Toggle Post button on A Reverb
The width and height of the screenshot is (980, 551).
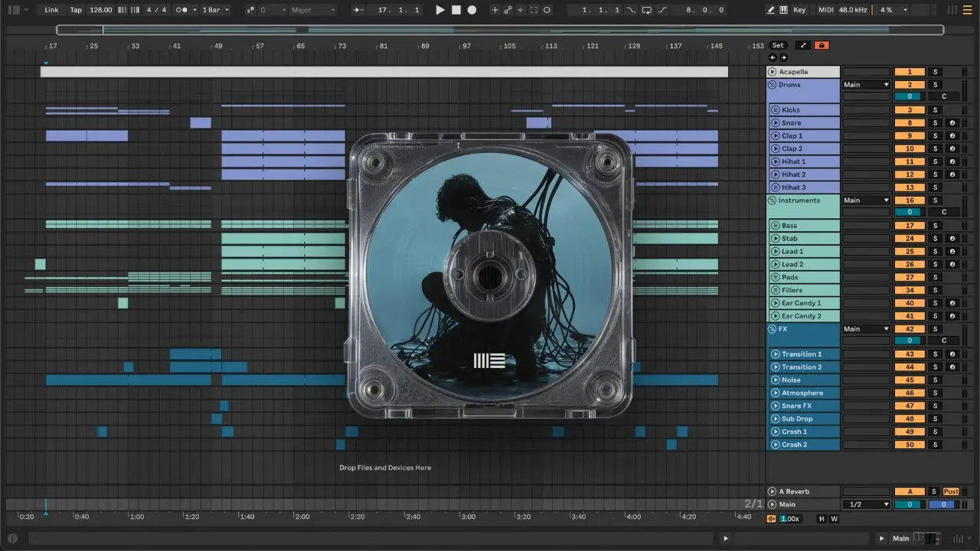pos(951,491)
